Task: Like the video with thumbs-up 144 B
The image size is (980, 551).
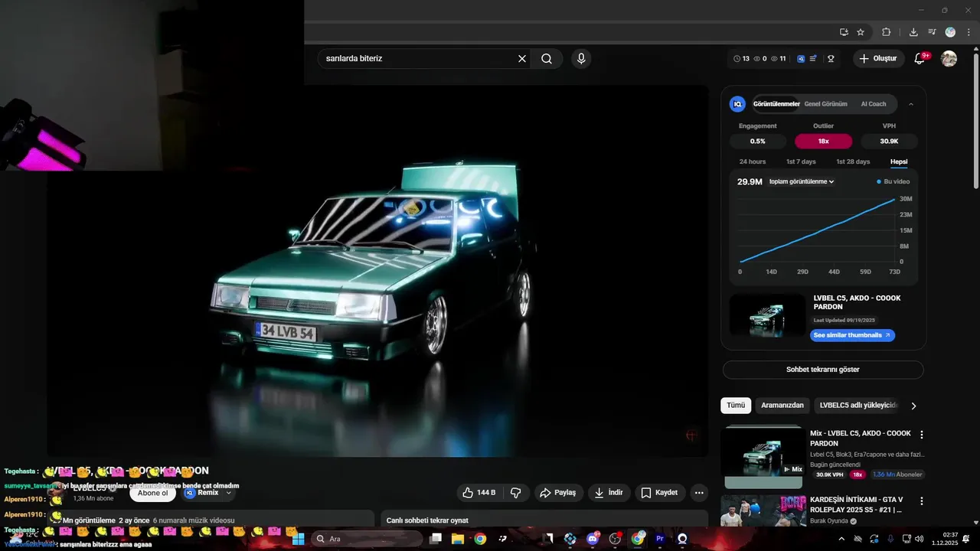Action: pos(479,492)
